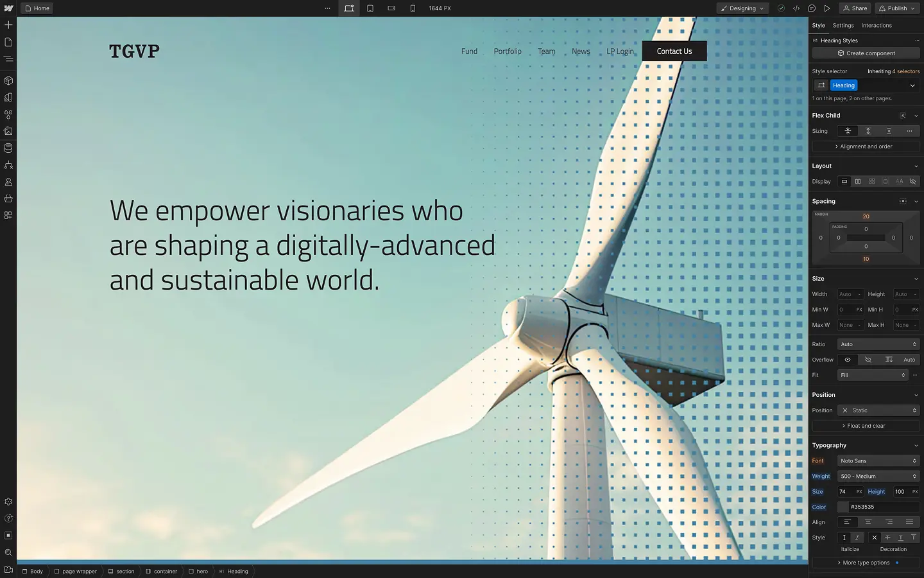The width and height of the screenshot is (924, 578).
Task: Open the code export icon
Action: (796, 8)
